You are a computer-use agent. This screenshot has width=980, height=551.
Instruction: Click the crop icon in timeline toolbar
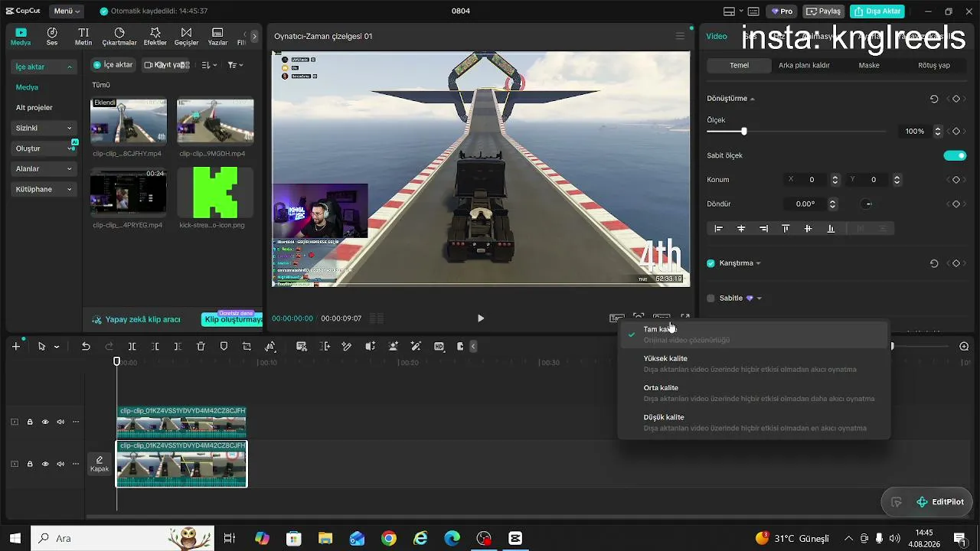point(247,347)
